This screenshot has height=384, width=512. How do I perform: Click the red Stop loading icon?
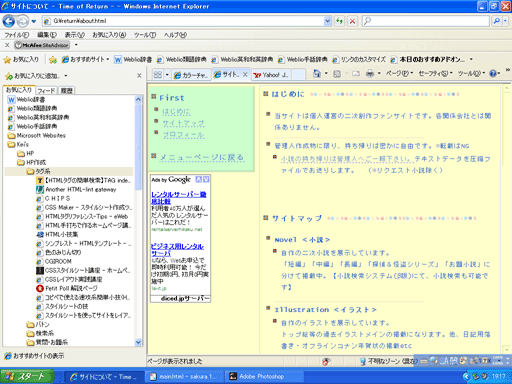[352, 21]
